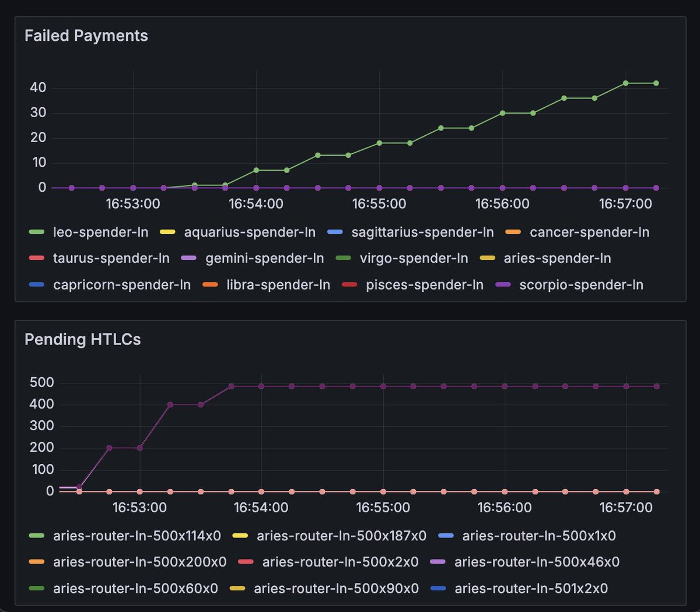The width and height of the screenshot is (700, 612).
Task: Select aries-router-ln-500x187x0 legend entry
Action: tap(329, 536)
